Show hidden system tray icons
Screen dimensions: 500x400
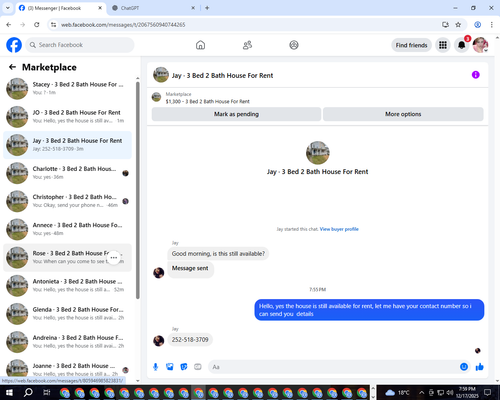pyautogui.click(x=421, y=393)
